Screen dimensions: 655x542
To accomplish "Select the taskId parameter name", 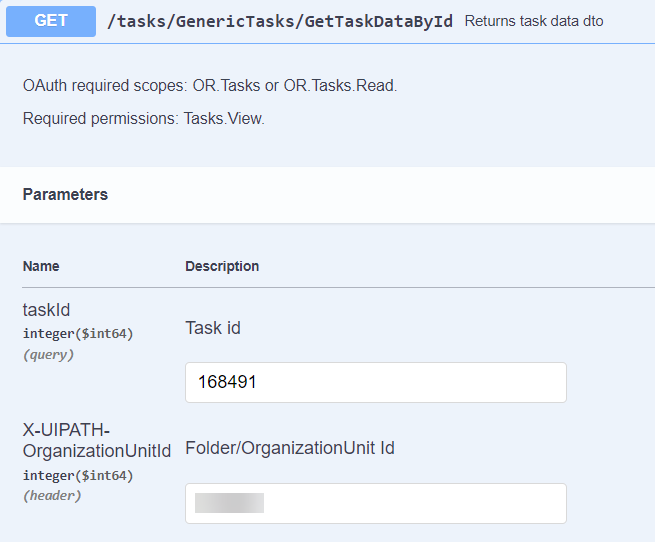I will click(46, 311).
